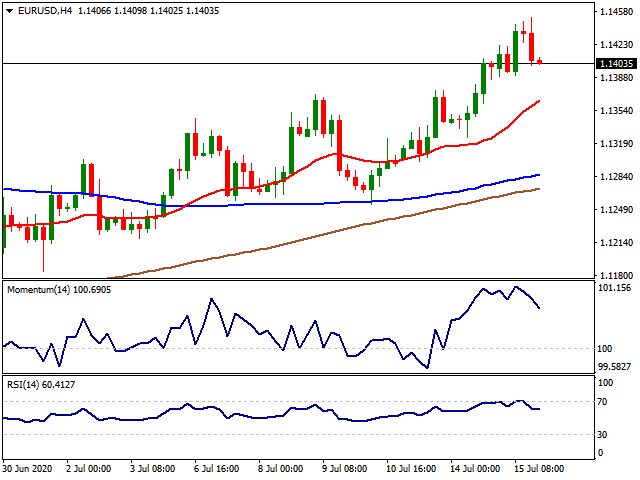Select the EURUSD,H4 symbol title text
Screen dimensions: 640x480
pos(45,11)
